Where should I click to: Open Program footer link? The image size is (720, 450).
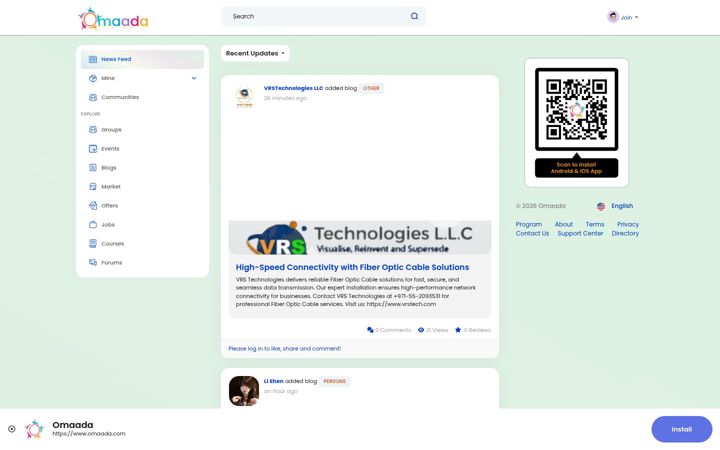[x=529, y=225]
